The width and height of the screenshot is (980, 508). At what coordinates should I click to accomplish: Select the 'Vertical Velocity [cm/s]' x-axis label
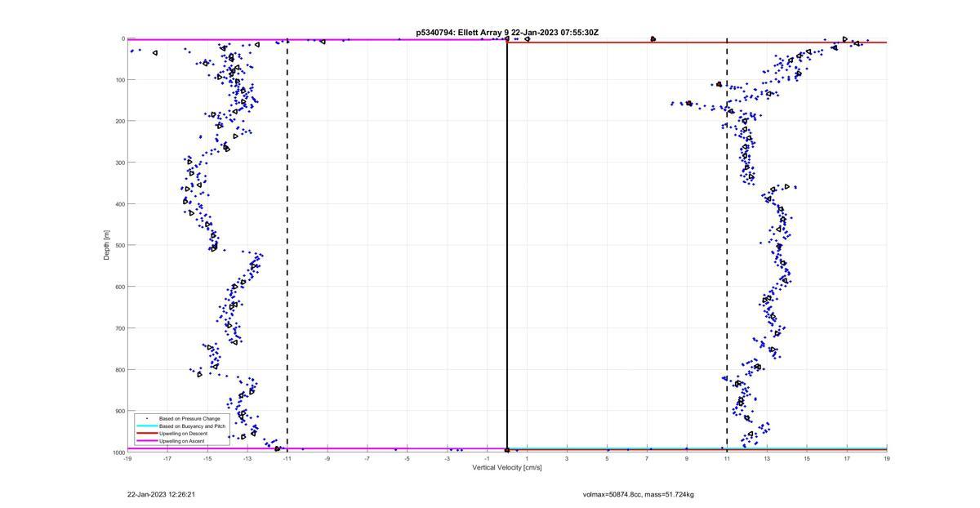point(506,468)
